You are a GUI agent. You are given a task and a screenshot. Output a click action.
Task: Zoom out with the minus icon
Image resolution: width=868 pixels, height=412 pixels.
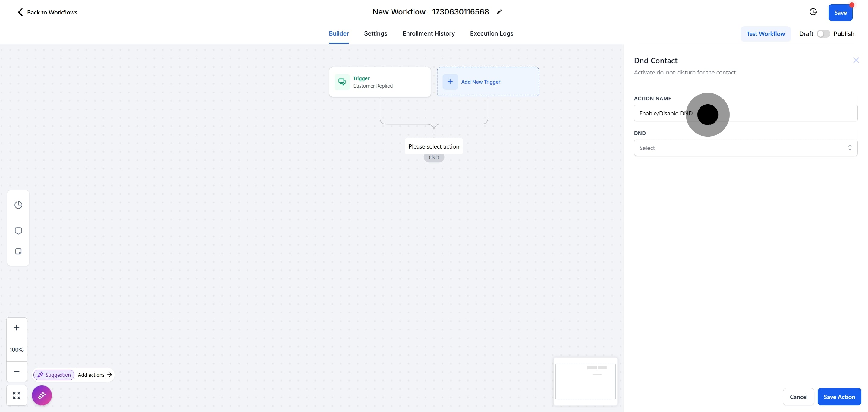(x=17, y=371)
